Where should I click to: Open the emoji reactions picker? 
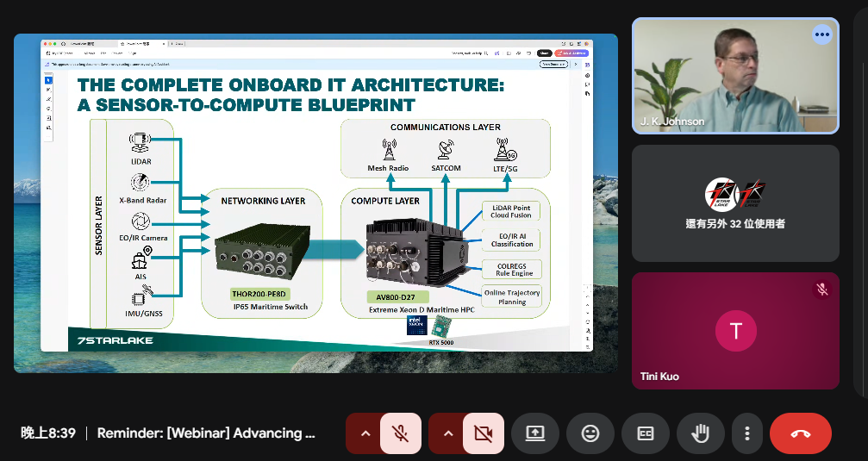590,433
